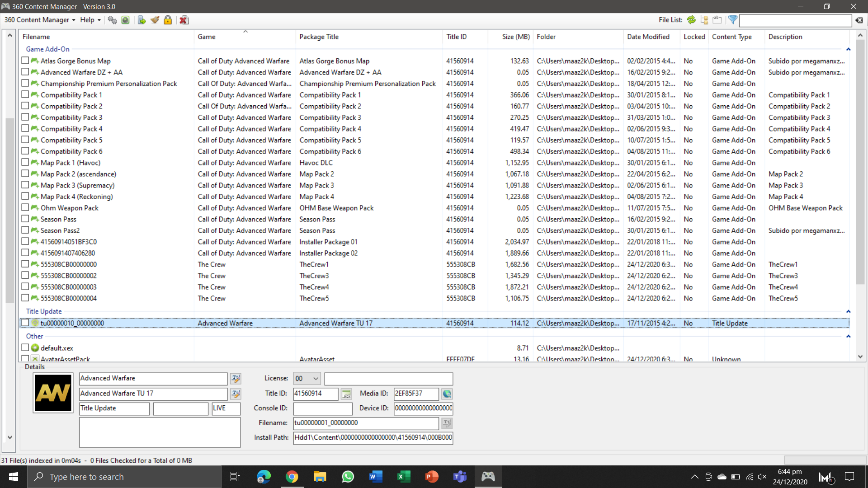Open the 360 Content Manager menu
The height and width of the screenshot is (488, 868).
click(x=40, y=20)
